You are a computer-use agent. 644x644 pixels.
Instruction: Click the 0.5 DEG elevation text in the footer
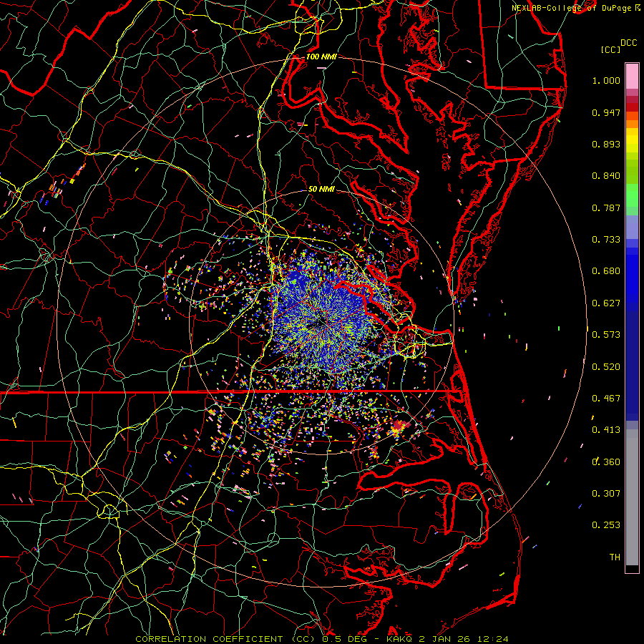click(345, 639)
